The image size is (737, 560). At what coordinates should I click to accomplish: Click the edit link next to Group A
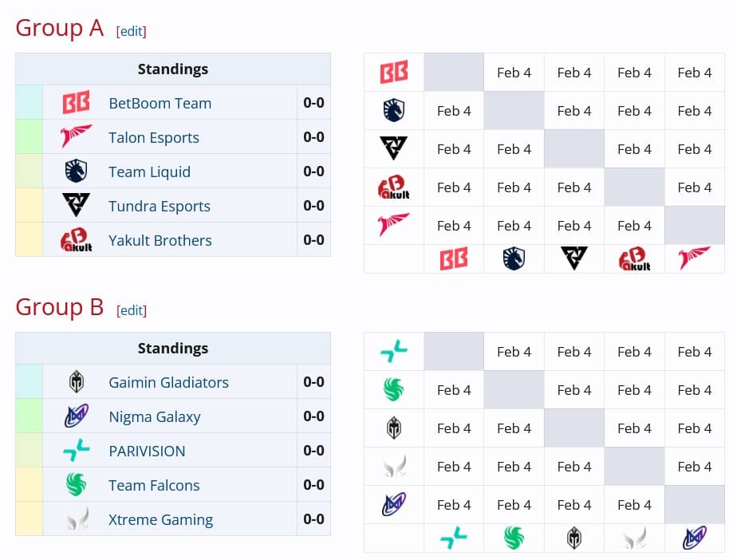click(132, 31)
